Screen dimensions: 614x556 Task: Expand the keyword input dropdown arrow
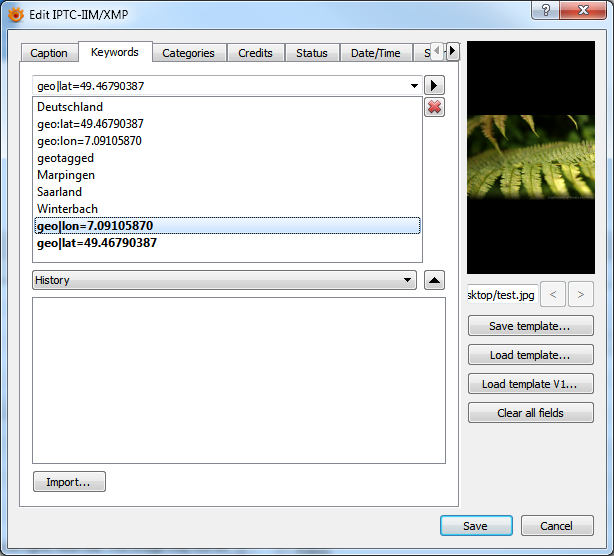click(414, 86)
